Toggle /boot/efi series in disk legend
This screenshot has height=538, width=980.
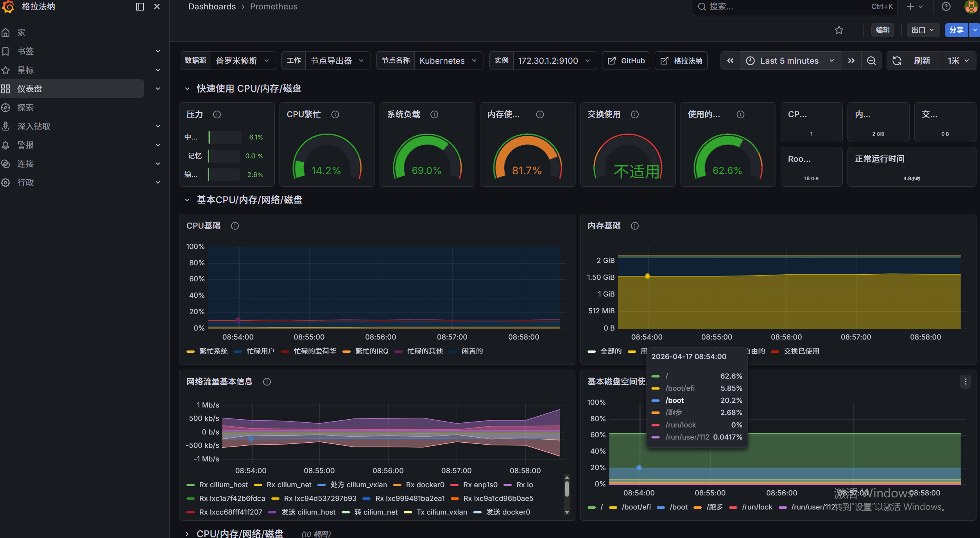[x=636, y=507]
